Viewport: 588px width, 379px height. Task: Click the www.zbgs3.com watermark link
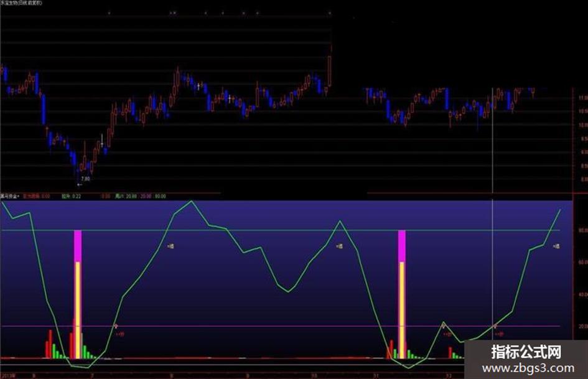click(528, 368)
